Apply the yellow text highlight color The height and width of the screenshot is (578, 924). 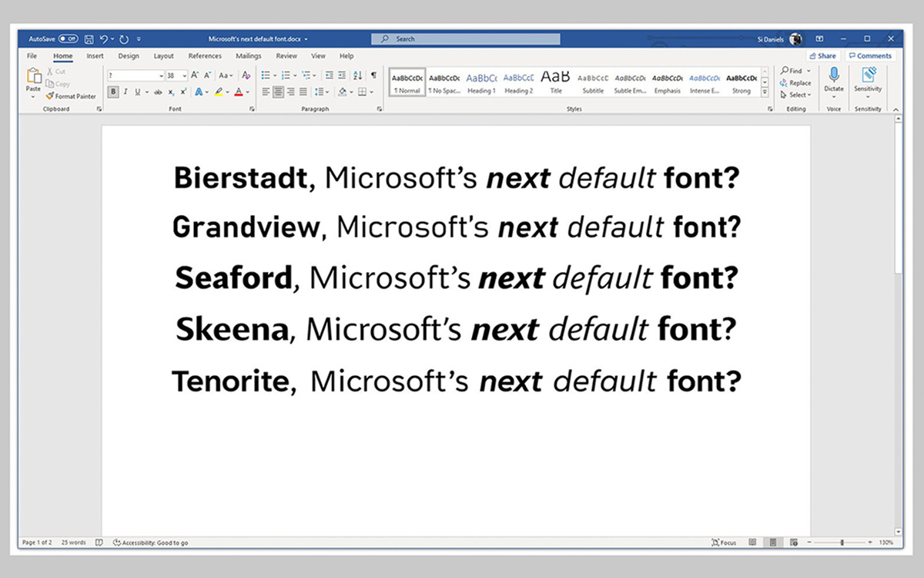pyautogui.click(x=219, y=92)
